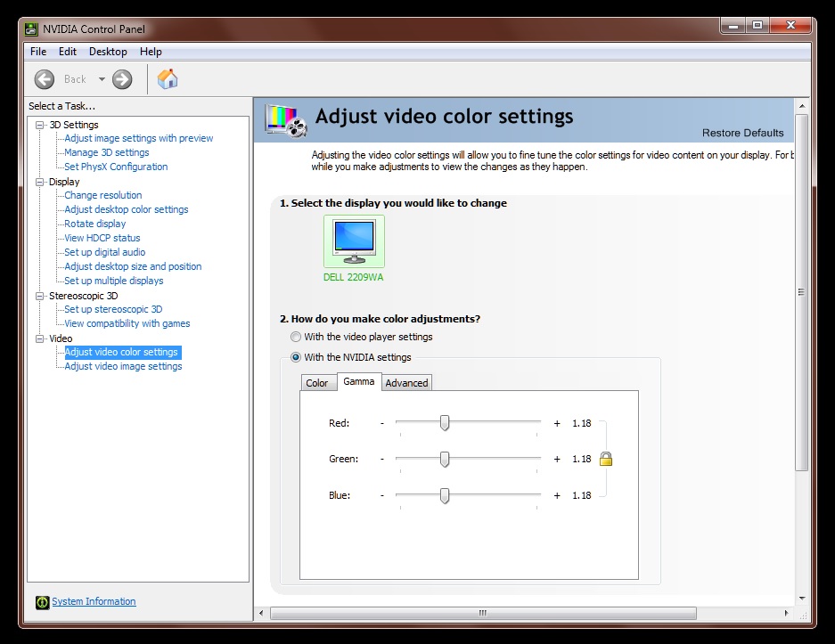Click the System Information icon
The height and width of the screenshot is (644, 835).
(42, 602)
